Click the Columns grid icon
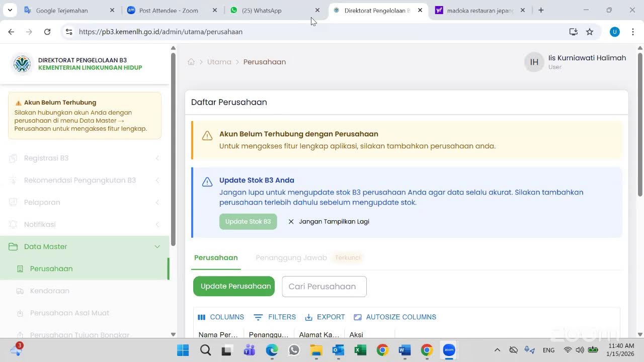The height and width of the screenshot is (362, 644). [x=202, y=317]
